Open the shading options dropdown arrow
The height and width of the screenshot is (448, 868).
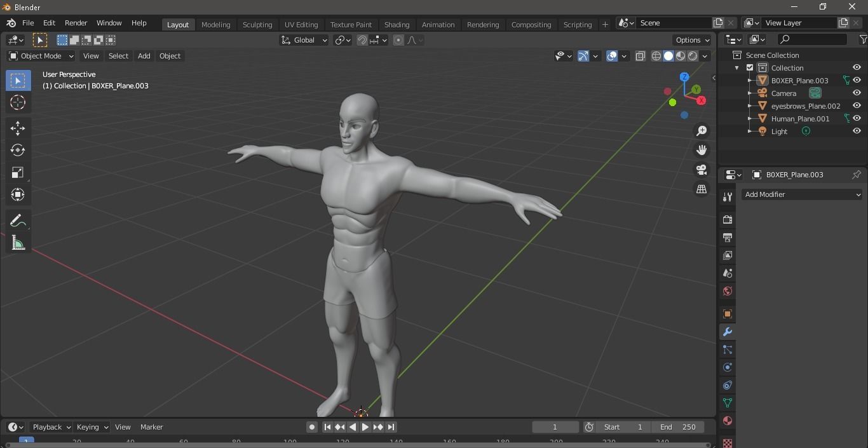[x=705, y=56]
